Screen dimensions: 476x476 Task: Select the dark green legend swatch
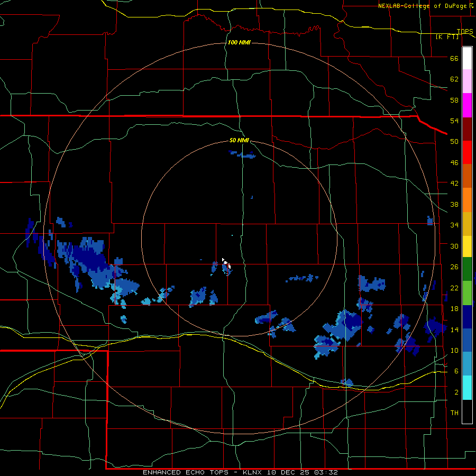[467, 269]
